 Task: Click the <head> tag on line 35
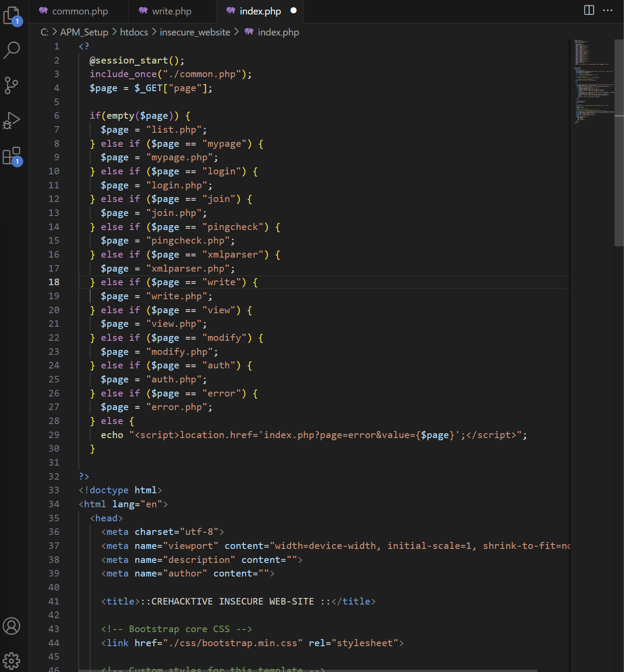point(106,518)
